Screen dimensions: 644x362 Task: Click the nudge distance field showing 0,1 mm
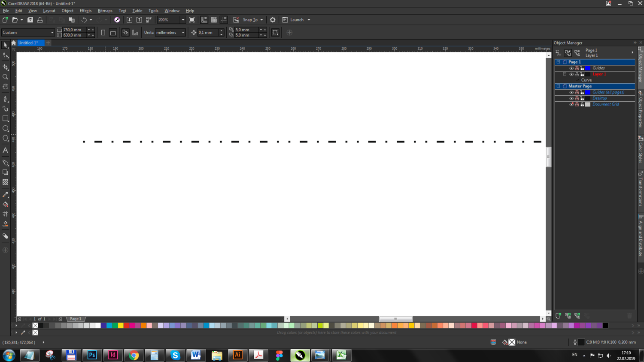(208, 33)
